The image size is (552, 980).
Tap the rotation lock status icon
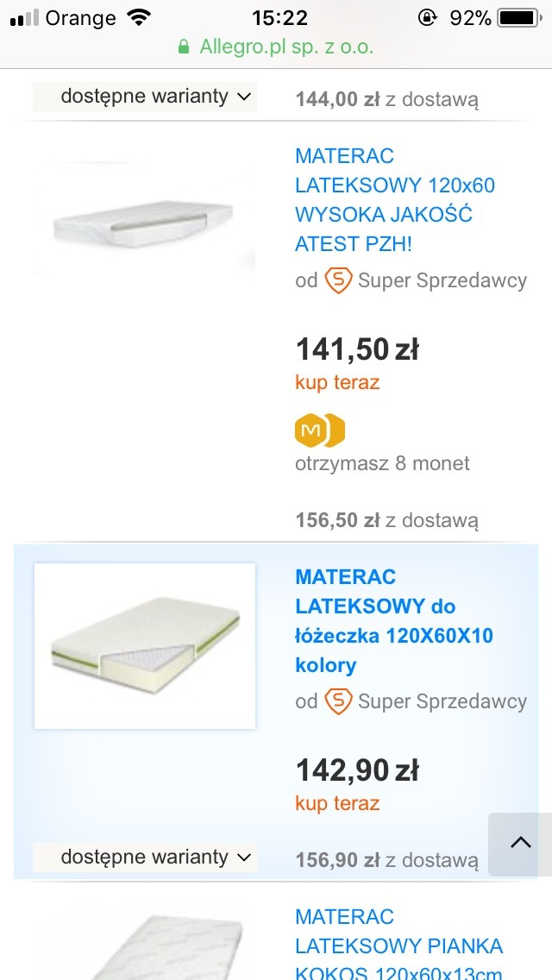[427, 18]
